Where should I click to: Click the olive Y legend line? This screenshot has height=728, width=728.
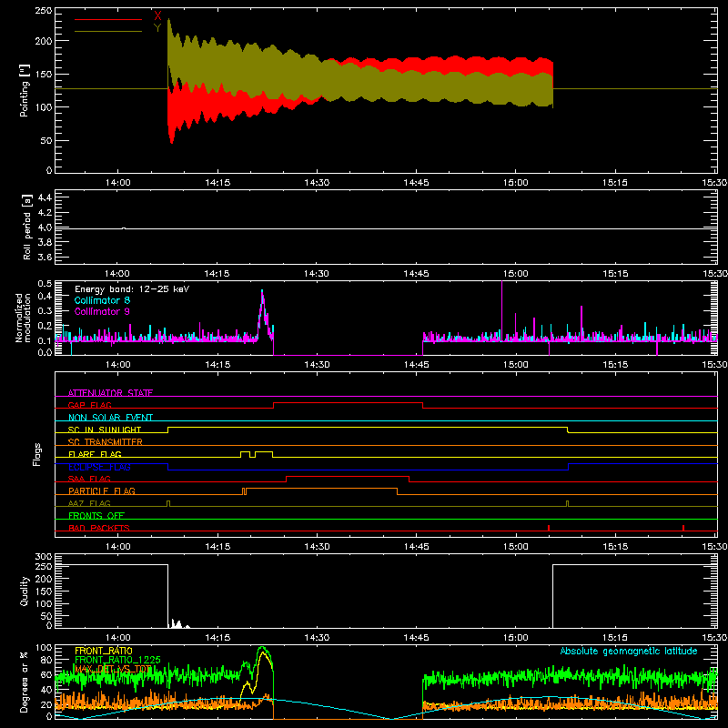[x=108, y=32]
